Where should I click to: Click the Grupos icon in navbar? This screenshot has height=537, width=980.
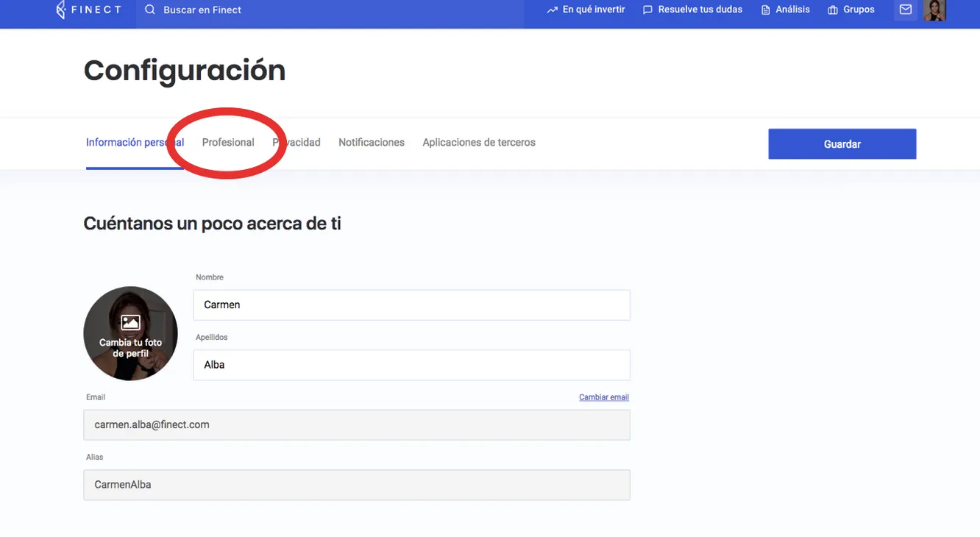pos(833,10)
